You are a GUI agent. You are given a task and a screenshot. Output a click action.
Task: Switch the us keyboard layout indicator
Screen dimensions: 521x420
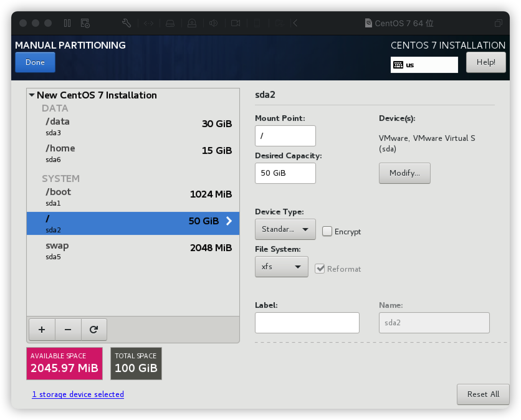point(424,65)
